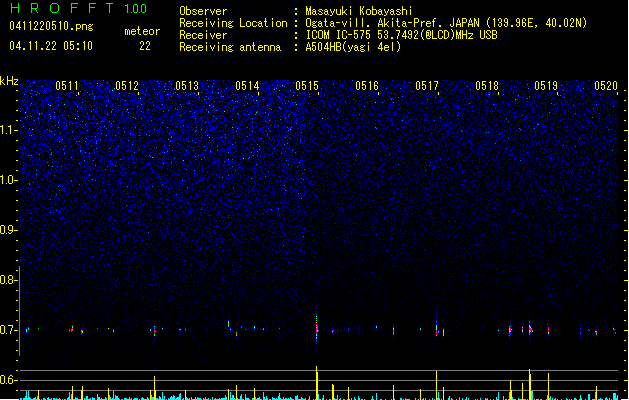The width and height of the screenshot is (629, 400).
Task: Click the tall yellow intensity spike at 0515
Action: pos(317,383)
